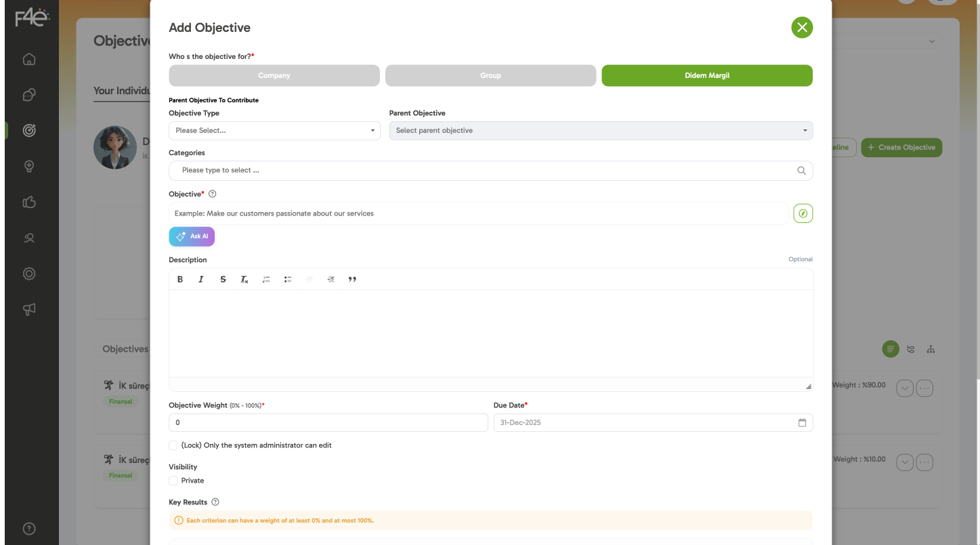Click the Ask AI button

point(192,237)
